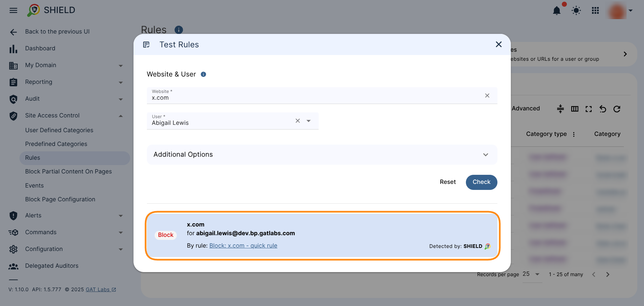
Task: Select the Rules menu item
Action: click(74, 158)
